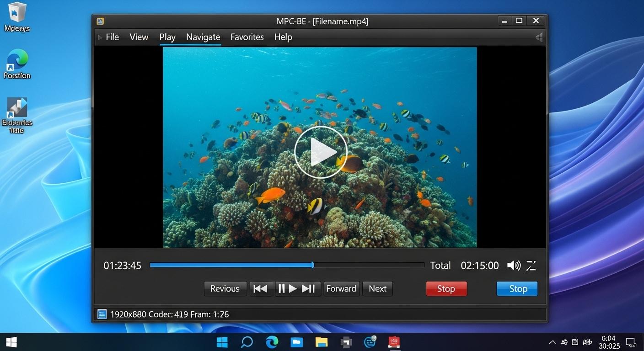The image size is (644, 351).
Task: Click the large play overlay on the video
Action: 320,152
